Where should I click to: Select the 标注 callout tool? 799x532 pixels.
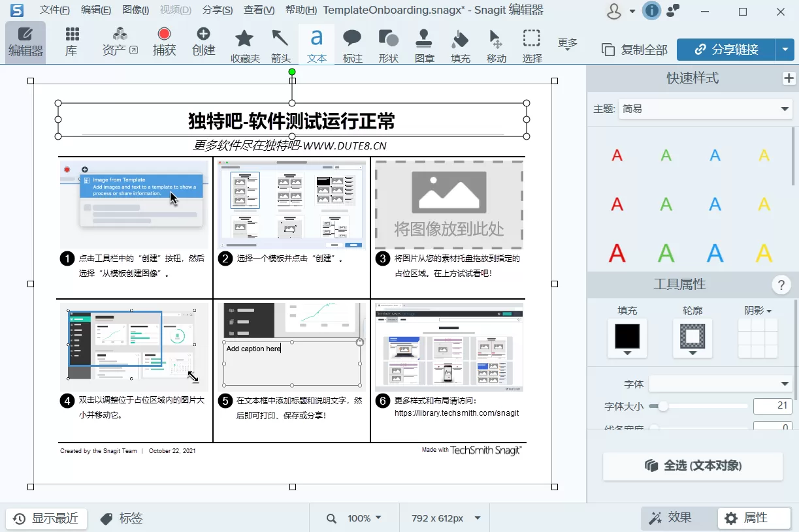[x=352, y=44]
